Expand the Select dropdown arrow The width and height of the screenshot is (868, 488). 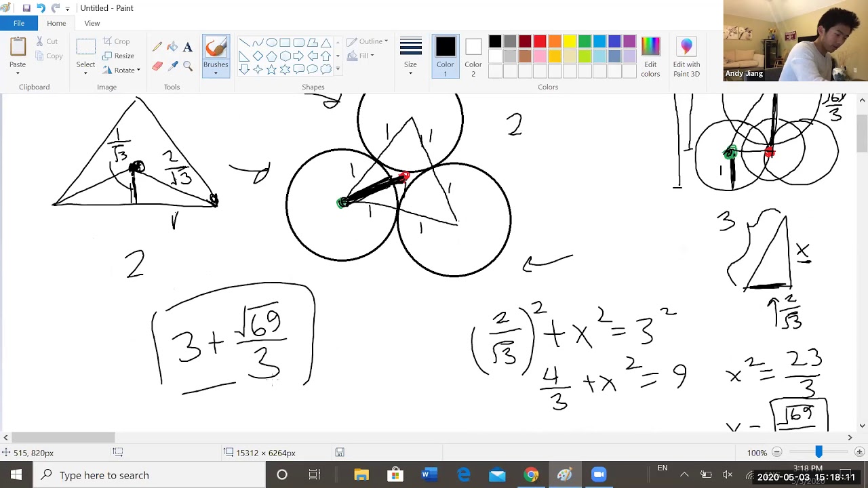85,73
